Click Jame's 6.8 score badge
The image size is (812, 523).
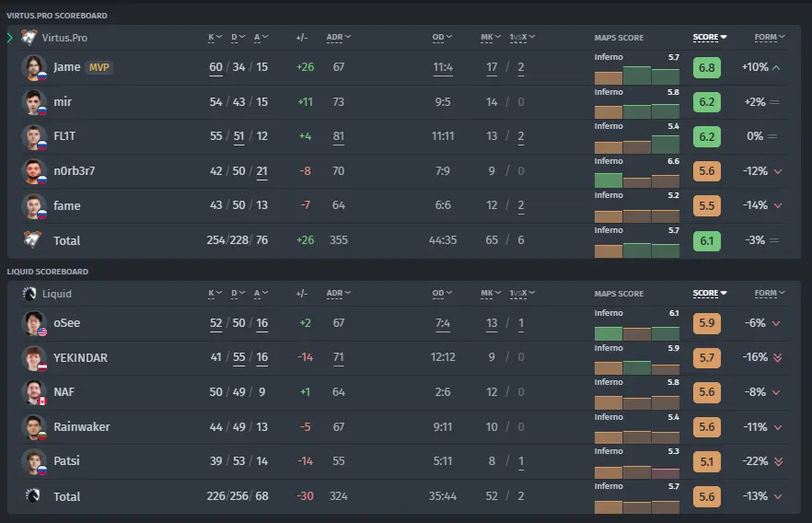coord(706,68)
